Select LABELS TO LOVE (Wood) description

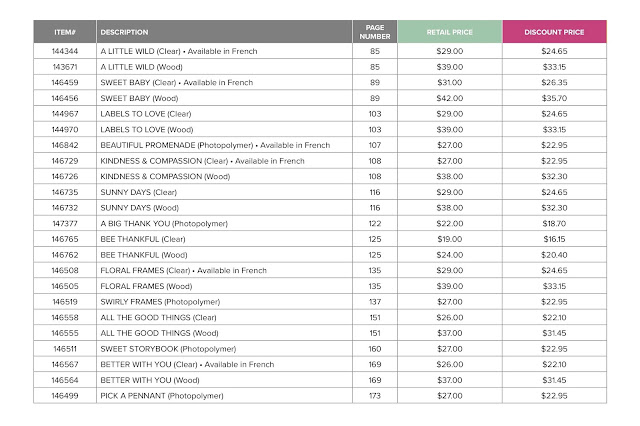click(x=147, y=129)
